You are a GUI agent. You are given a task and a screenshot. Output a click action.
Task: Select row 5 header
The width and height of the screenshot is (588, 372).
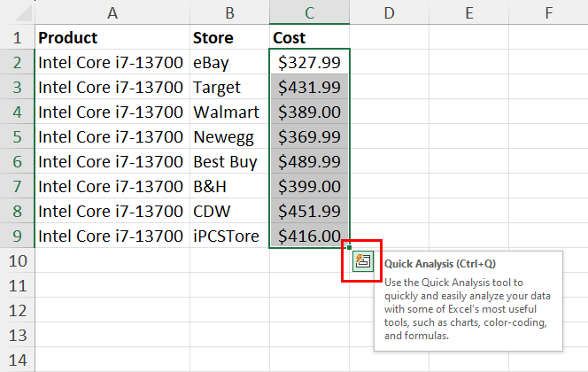pyautogui.click(x=17, y=136)
